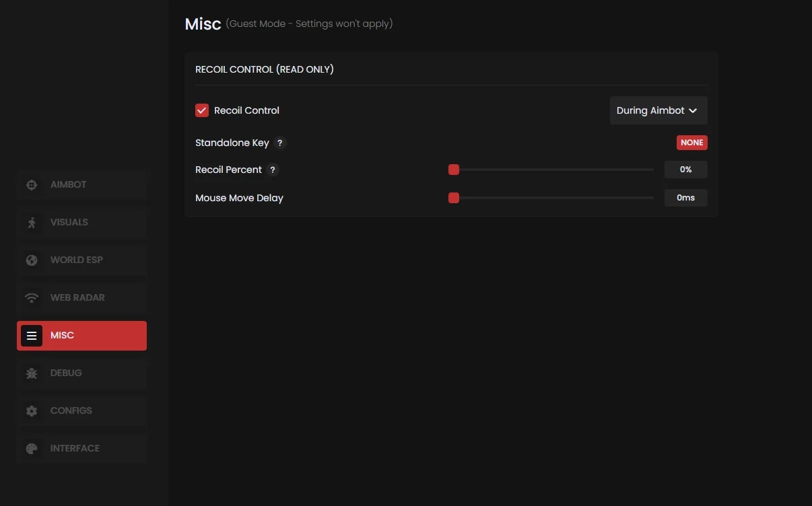Click the Mouse Move Delay slider handle
Viewport: 812px width, 506px height.
click(x=454, y=198)
